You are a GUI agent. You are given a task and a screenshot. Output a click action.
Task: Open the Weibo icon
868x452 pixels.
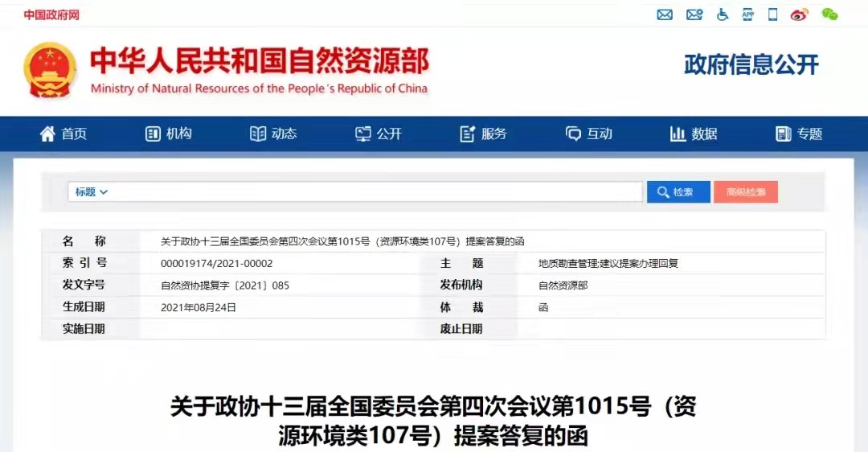coord(800,15)
